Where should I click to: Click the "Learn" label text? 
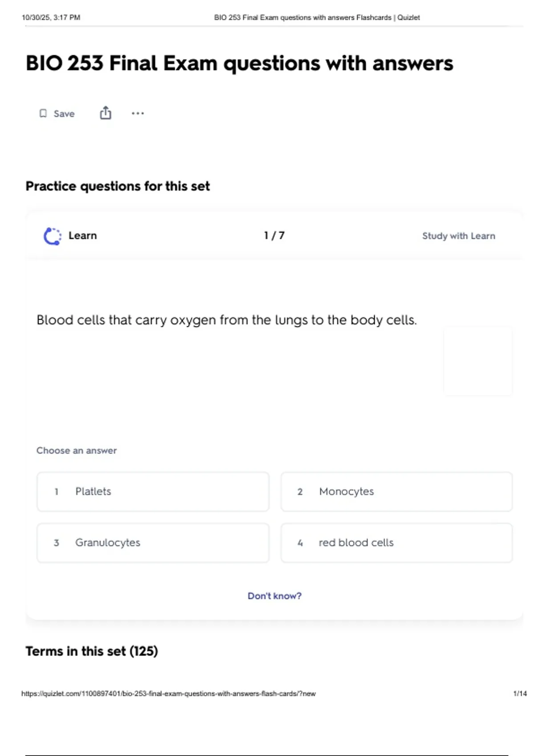pos(82,236)
